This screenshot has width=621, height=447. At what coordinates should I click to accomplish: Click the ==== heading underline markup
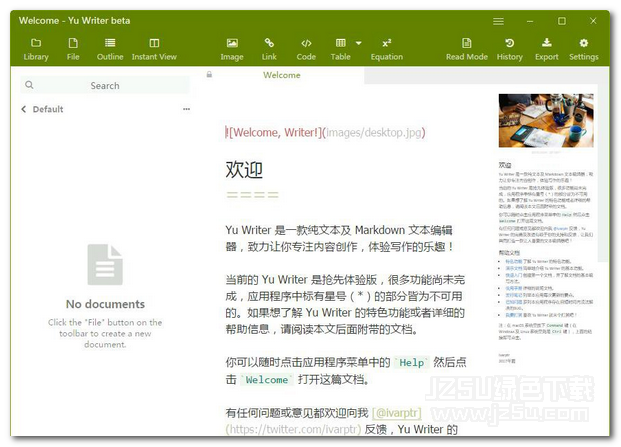[x=252, y=195]
